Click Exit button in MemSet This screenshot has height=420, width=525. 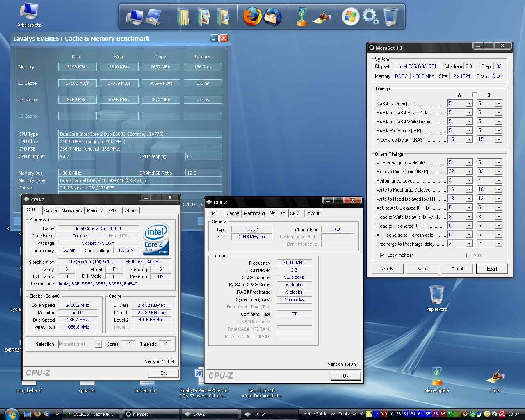coord(492,269)
